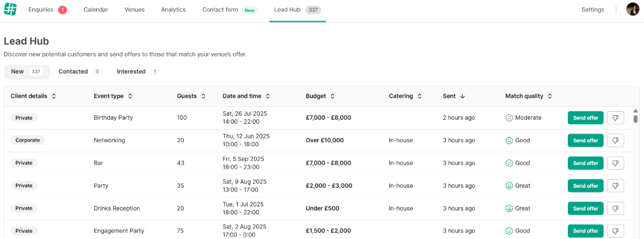Sort by Budget column
Screen dimensions: 644x239
click(320, 96)
